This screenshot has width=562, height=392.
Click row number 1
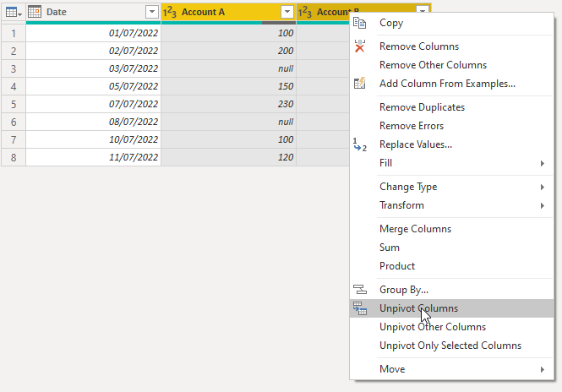coord(14,33)
